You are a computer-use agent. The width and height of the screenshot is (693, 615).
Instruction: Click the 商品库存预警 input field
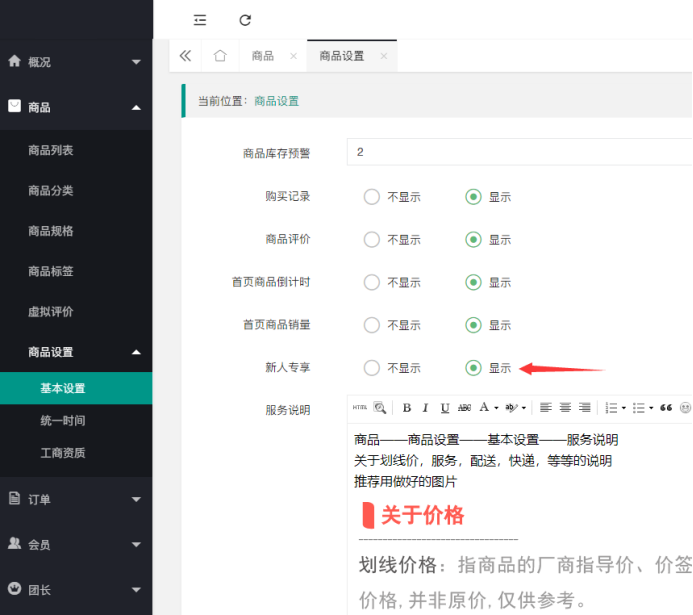click(520, 152)
